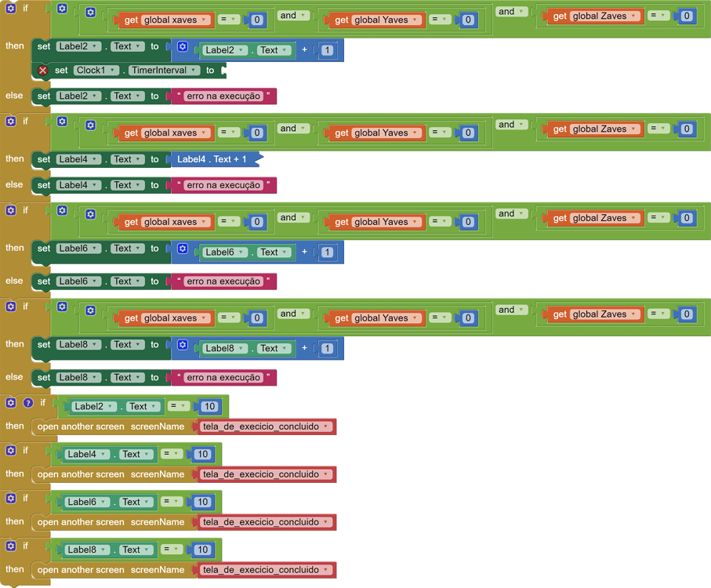
Task: Click the gear icon on the Label6 + 1 block
Action: coord(183,249)
